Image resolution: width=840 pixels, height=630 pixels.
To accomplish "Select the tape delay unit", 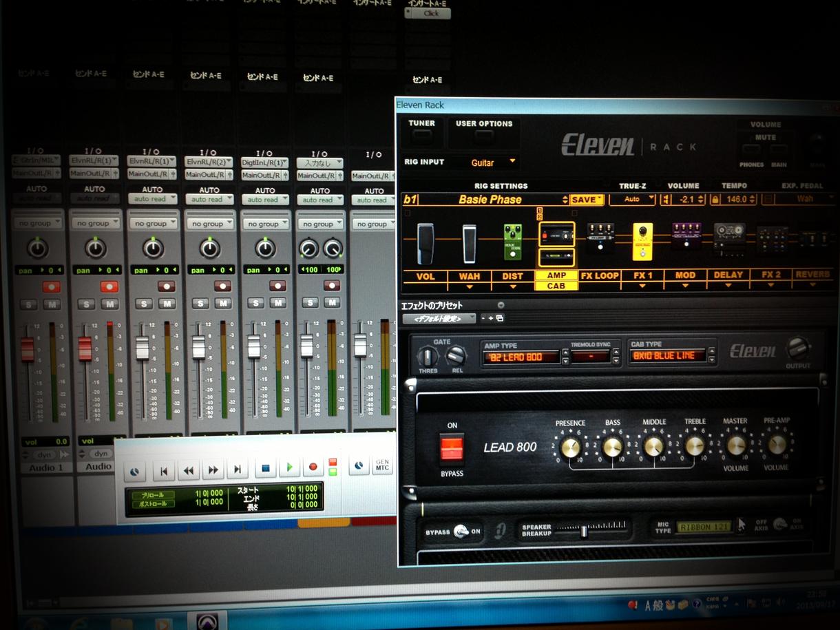I will tap(728, 238).
